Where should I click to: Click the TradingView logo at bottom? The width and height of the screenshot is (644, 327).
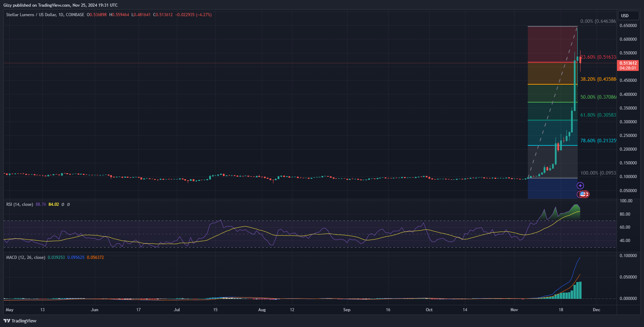20,321
